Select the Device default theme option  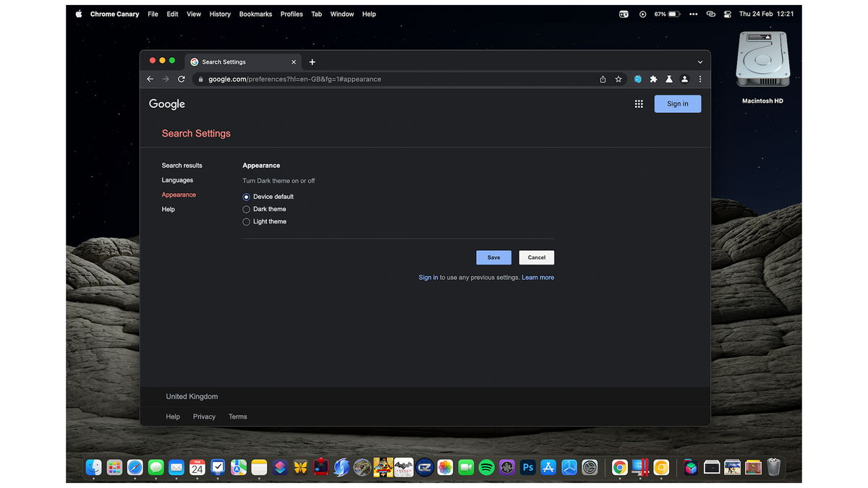[246, 196]
